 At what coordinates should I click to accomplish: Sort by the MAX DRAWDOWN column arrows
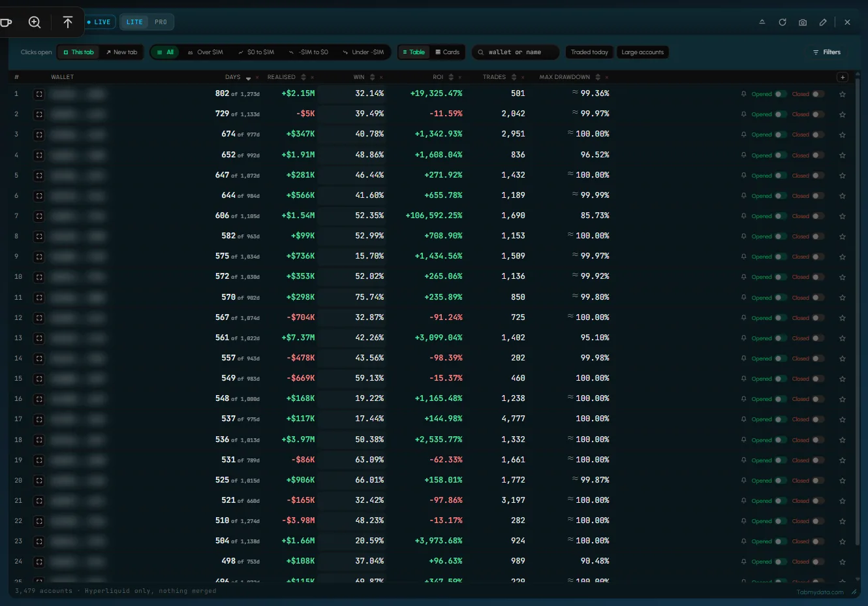pos(598,77)
